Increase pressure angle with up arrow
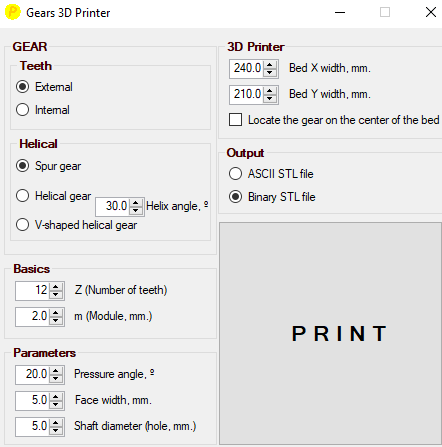Image resolution: width=442 pixels, height=447 pixels. (56, 371)
